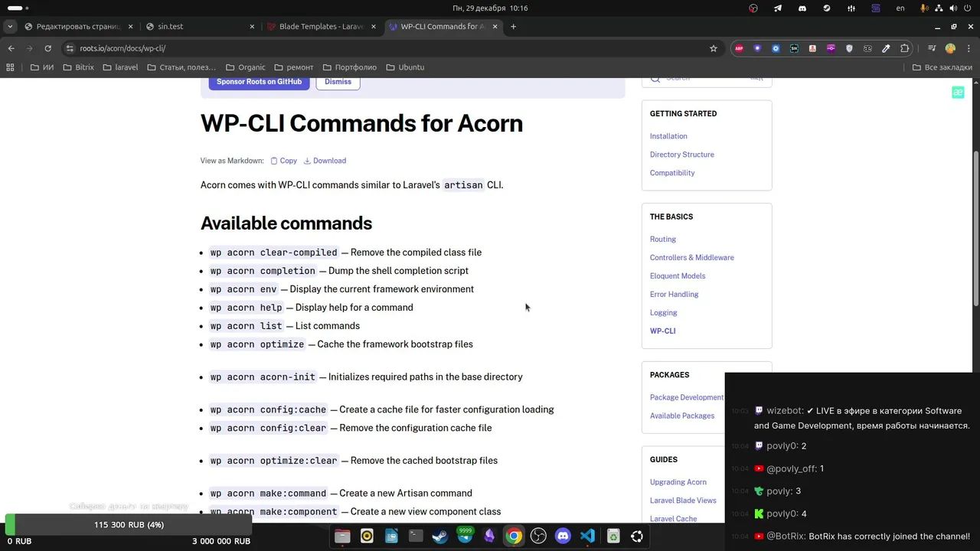Open the Adblock Plus extension icon
Screen dimensions: 980x551
739,48
